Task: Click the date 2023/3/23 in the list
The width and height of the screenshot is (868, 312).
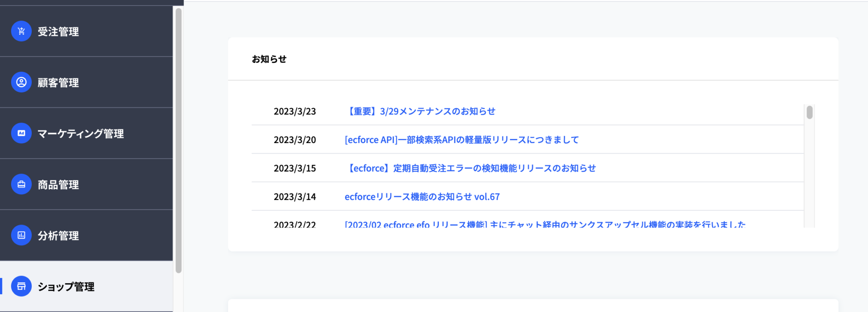Action: 295,111
